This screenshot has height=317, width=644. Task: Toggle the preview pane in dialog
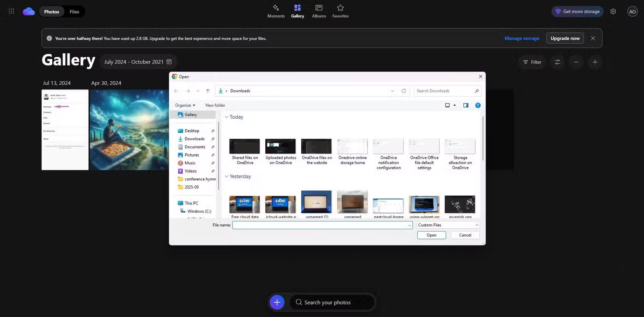466,105
